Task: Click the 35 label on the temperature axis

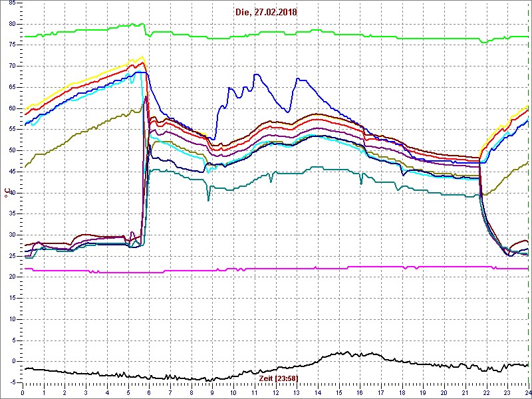Action: pyautogui.click(x=12, y=213)
